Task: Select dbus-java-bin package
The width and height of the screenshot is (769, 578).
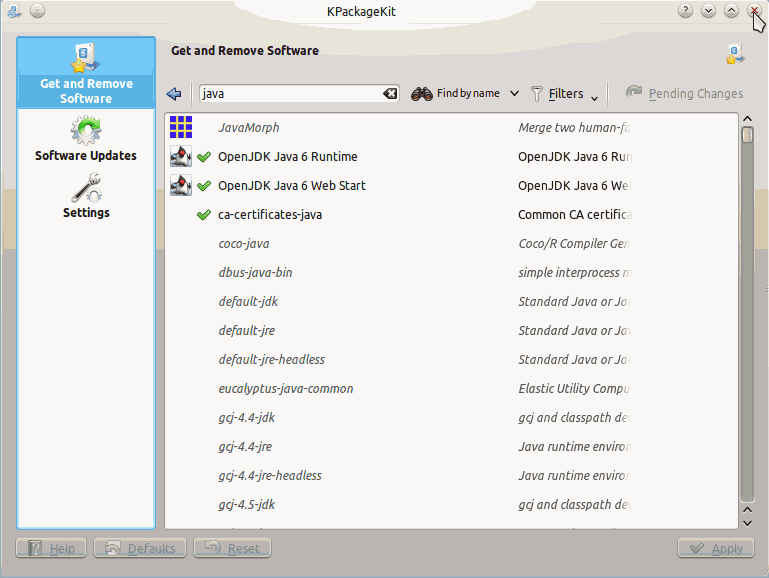Action: pos(255,273)
